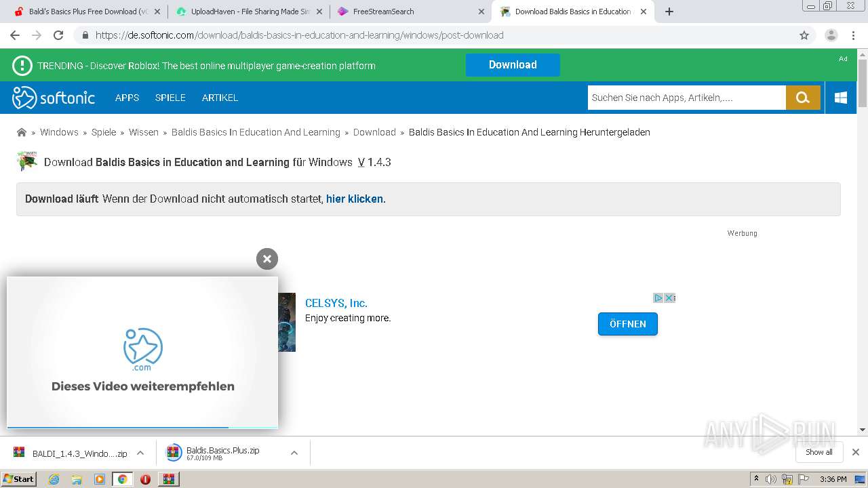Click the CELSYS, Inc. ad title
868x488 pixels.
(x=336, y=303)
